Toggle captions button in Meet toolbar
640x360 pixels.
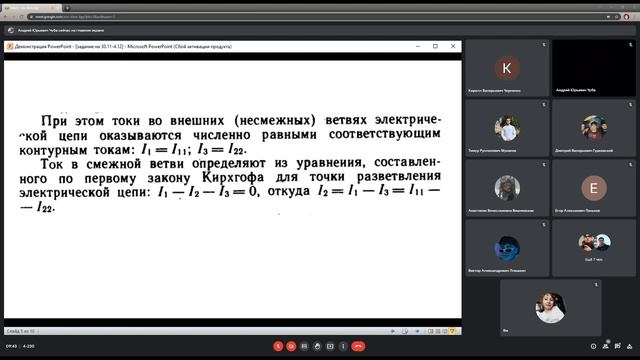coord(304,346)
